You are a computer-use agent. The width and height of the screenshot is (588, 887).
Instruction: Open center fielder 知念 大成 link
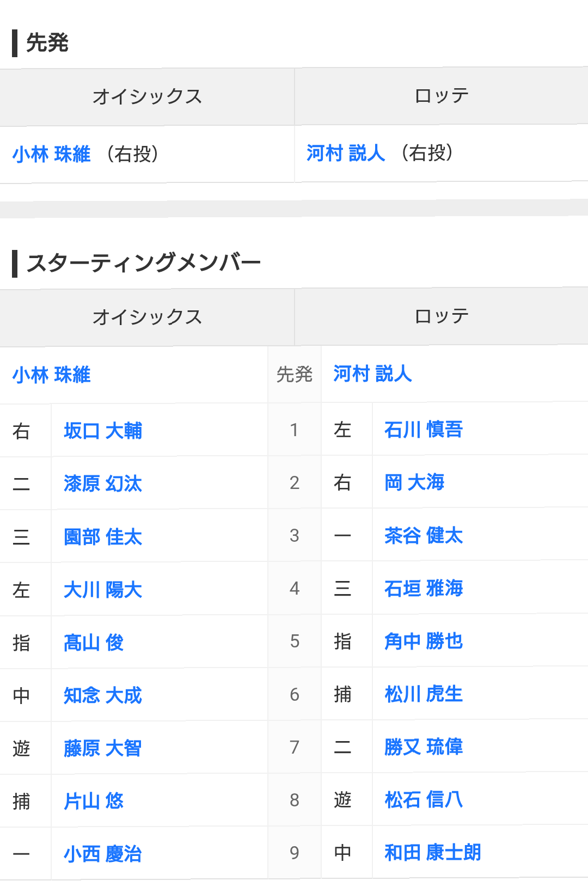pos(102,696)
